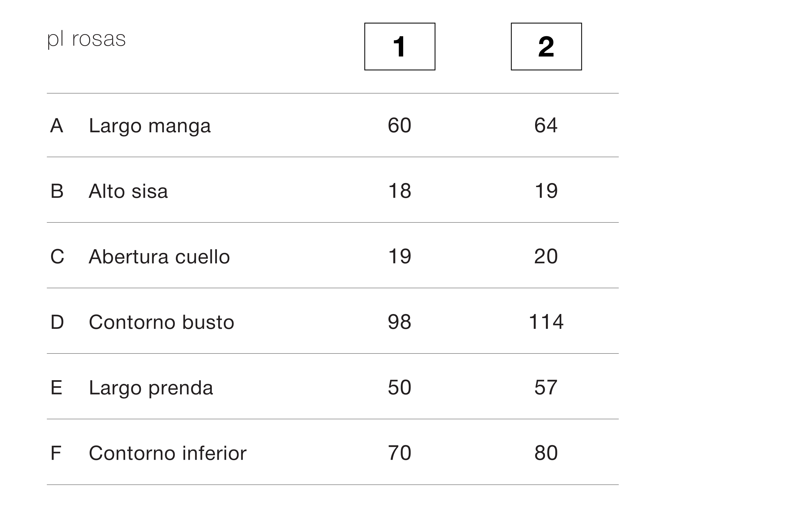Screen dimensions: 812x509
Task: Select Alto sisa value 18
Action: click(x=399, y=191)
